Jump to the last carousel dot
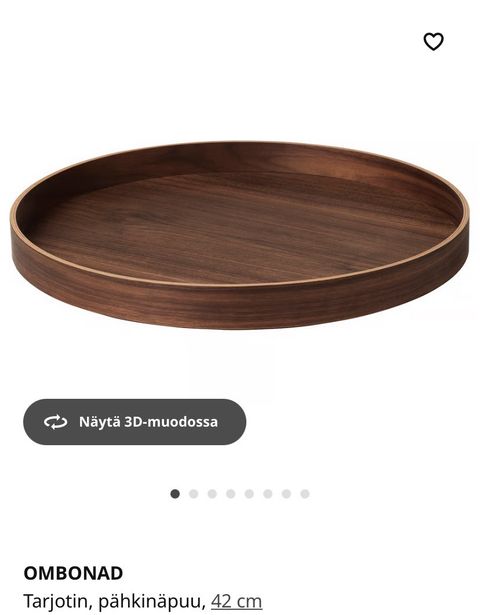This screenshot has width=480, height=615. [x=305, y=494]
